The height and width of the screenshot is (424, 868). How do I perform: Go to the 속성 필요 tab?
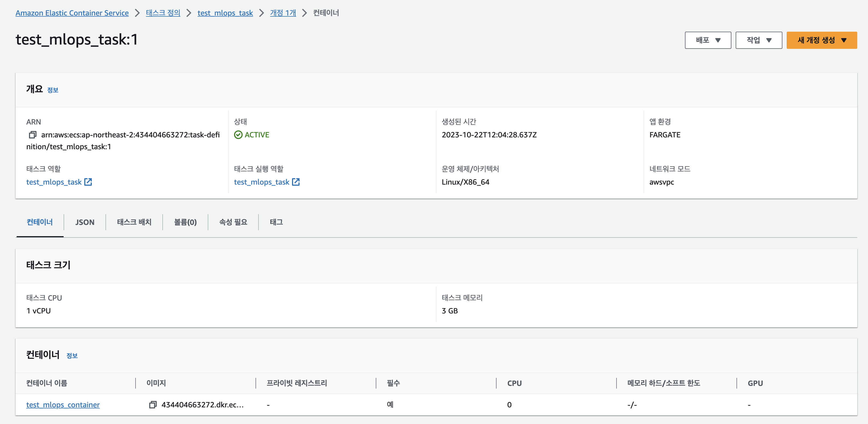pyautogui.click(x=233, y=222)
